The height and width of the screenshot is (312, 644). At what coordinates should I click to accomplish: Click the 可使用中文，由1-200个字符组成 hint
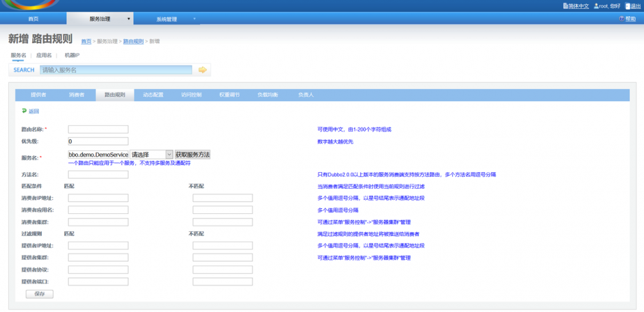pos(354,130)
